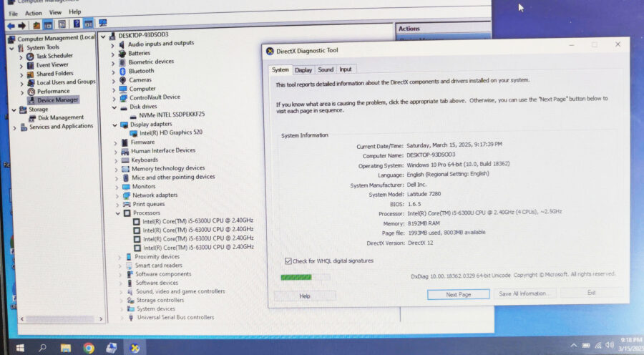Select the Bluetooth device icon
The width and height of the screenshot is (644, 355).
[122, 72]
